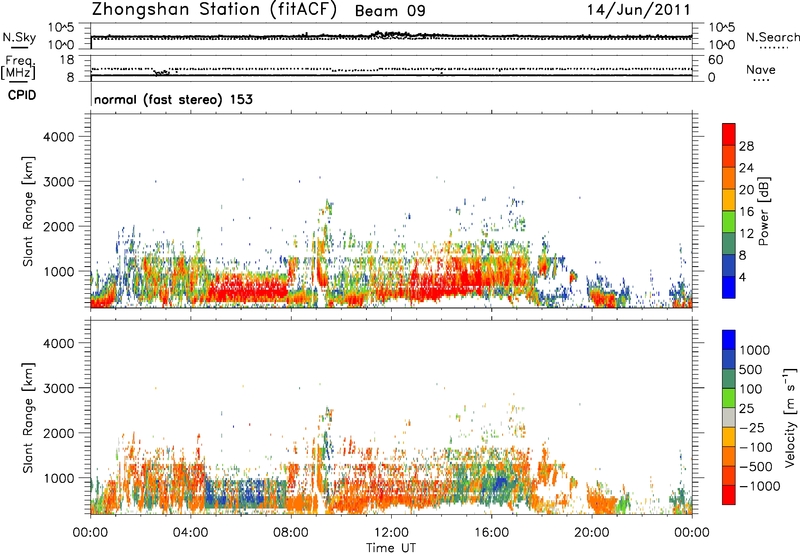
Task: Click the '60' tick on the Nave axis
Action: pyautogui.click(x=715, y=60)
